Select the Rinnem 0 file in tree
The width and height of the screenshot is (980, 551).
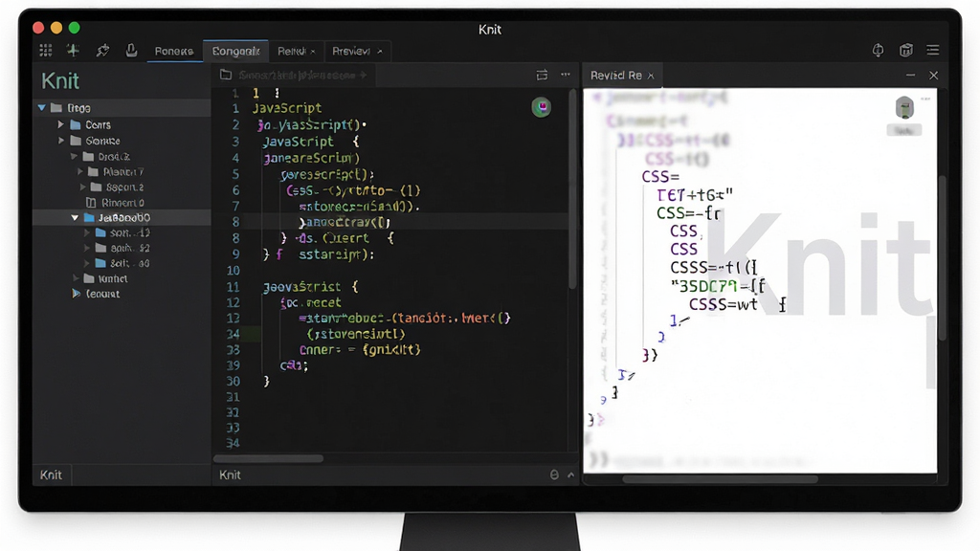(115, 203)
